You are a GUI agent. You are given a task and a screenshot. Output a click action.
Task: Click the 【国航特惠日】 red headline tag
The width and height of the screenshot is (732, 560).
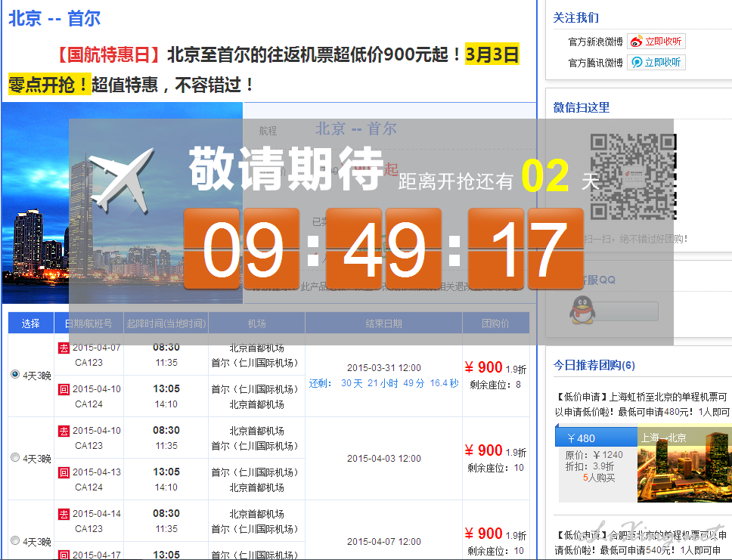click(x=109, y=54)
